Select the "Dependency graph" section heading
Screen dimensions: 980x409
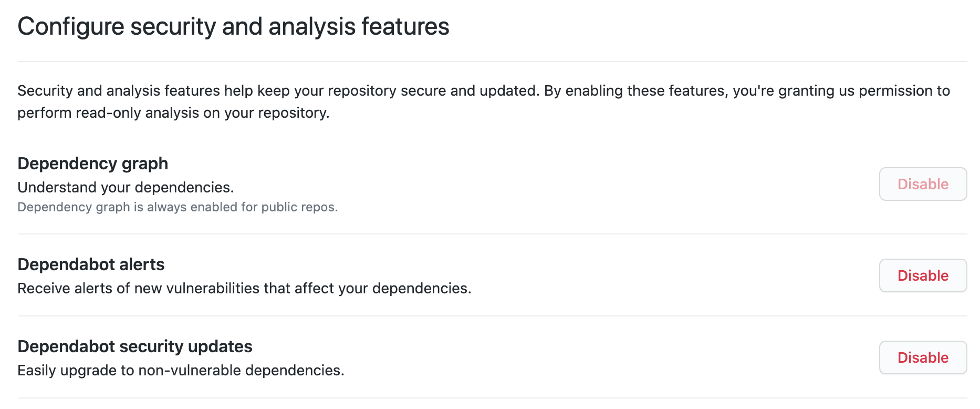tap(93, 163)
